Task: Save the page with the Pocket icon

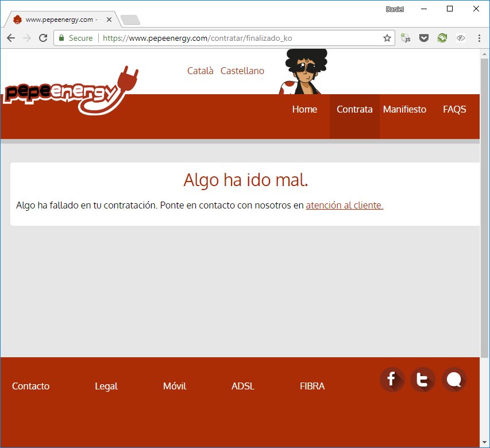Action: pos(423,37)
